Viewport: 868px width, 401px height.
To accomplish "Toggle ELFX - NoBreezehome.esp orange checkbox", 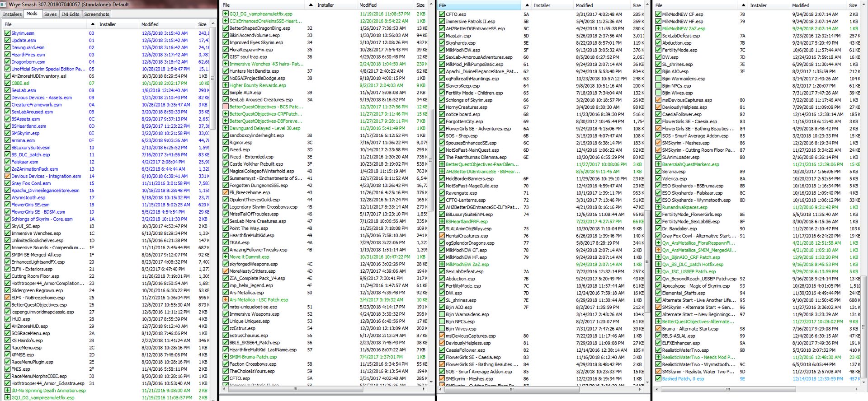I will pyautogui.click(x=8, y=298).
